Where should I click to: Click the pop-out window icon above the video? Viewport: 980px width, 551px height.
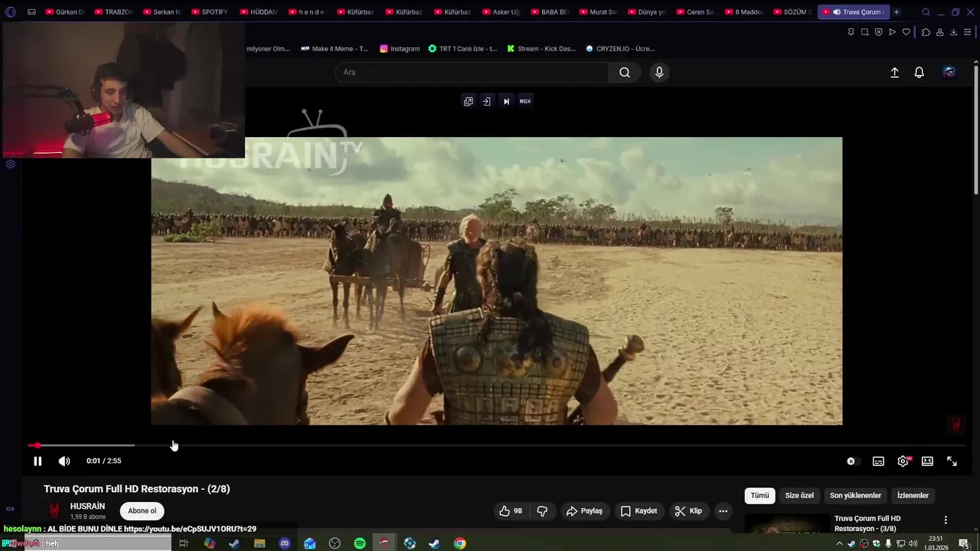pos(469,101)
